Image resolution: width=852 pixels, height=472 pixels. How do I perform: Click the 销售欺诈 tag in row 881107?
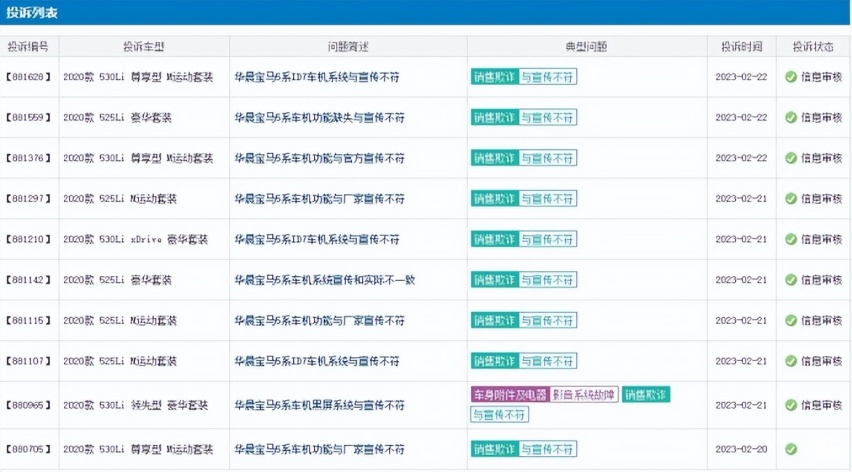coord(494,361)
